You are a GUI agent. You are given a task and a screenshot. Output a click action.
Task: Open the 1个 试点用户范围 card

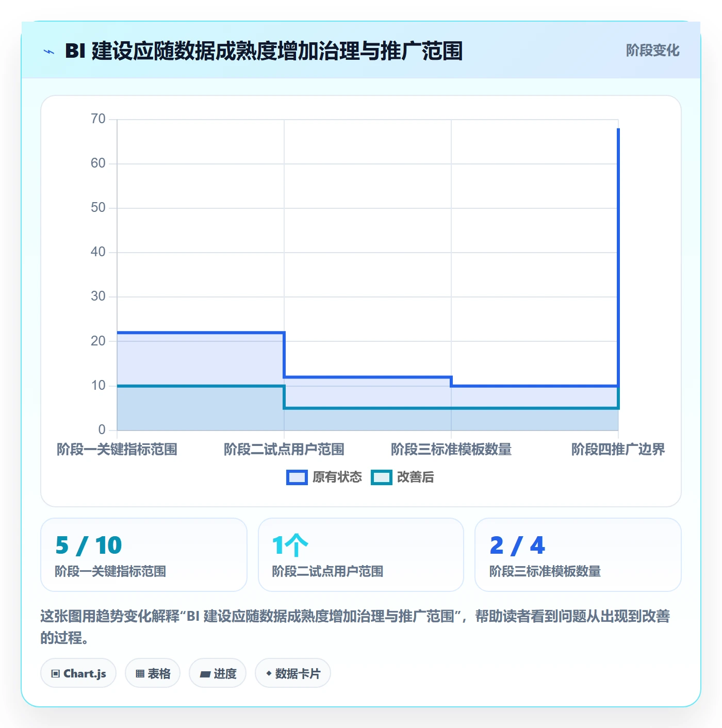[361, 555]
